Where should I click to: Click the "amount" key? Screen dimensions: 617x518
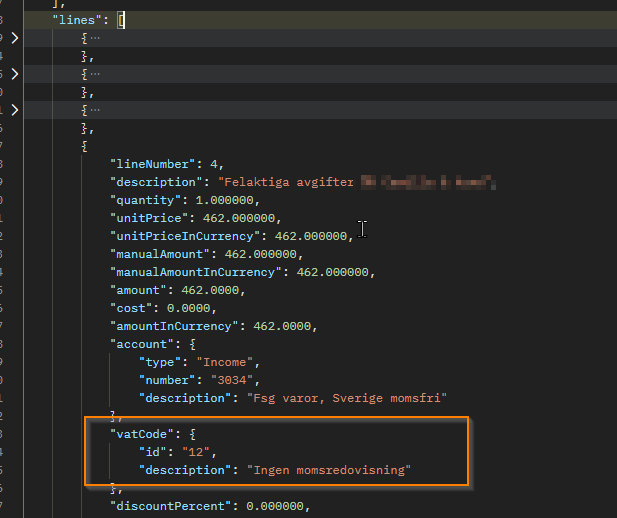coord(139,290)
